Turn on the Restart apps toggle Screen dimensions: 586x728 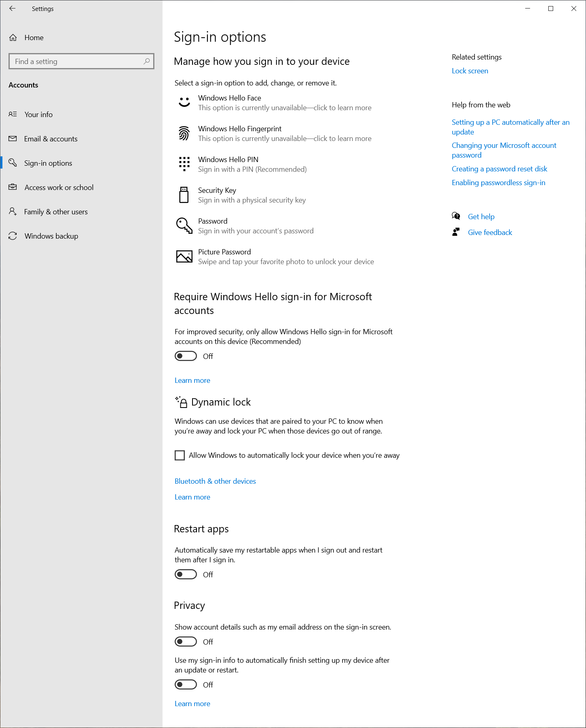pos(186,574)
